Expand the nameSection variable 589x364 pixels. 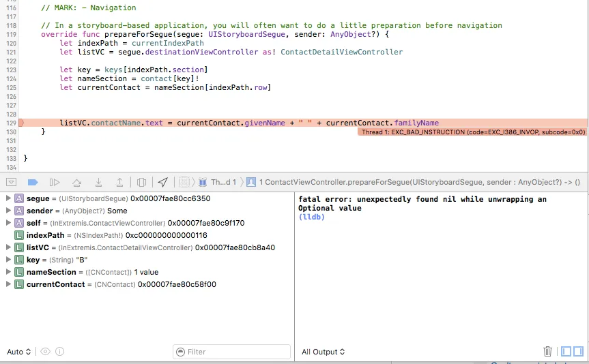click(8, 272)
